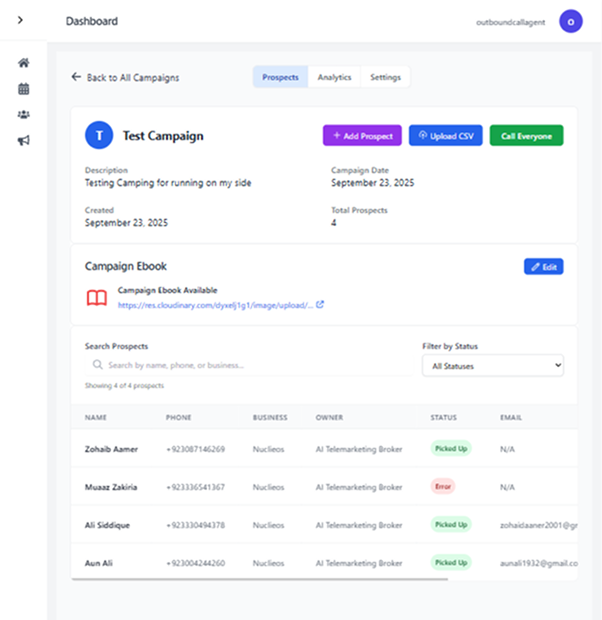Click the Test Campaign 'T' avatar
The width and height of the screenshot is (602, 620).
98,135
